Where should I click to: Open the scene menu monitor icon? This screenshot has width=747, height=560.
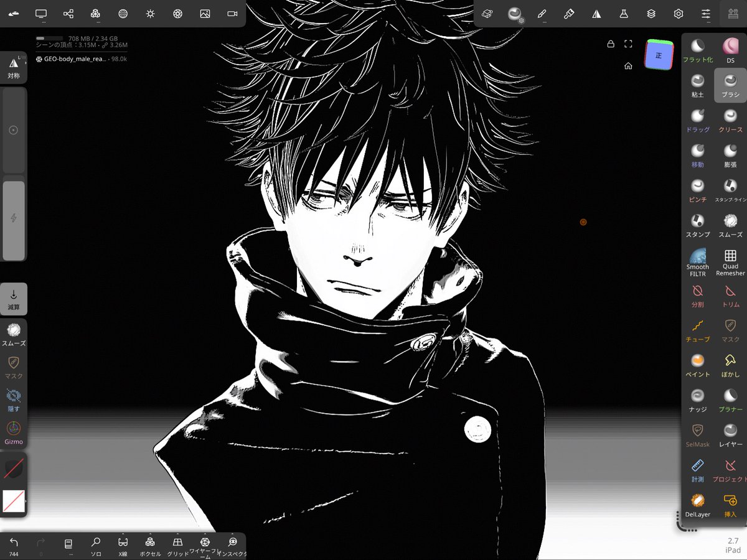(41, 13)
